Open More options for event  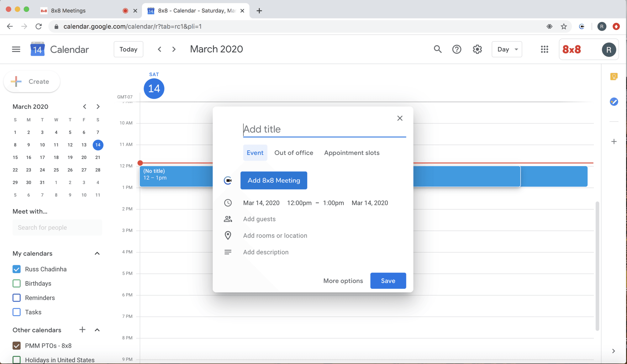(x=343, y=281)
